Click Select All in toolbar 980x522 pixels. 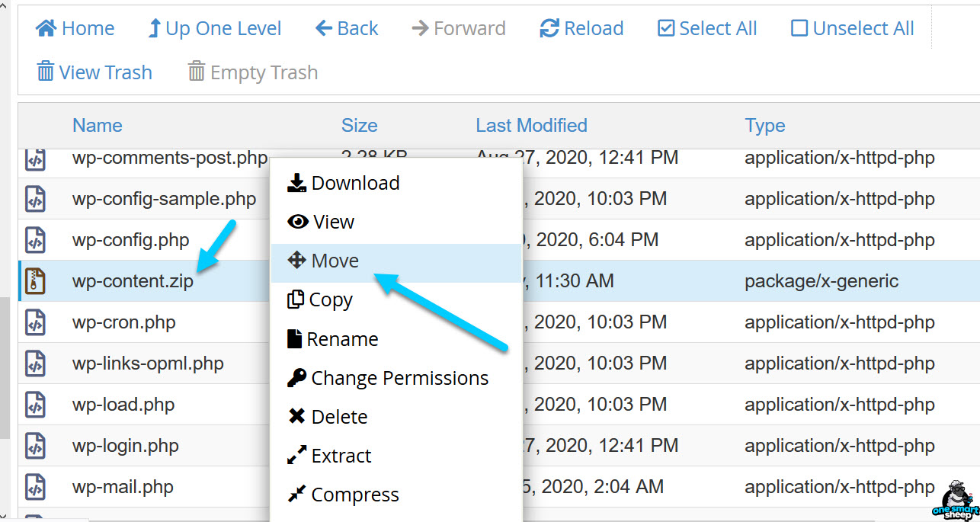707,28
